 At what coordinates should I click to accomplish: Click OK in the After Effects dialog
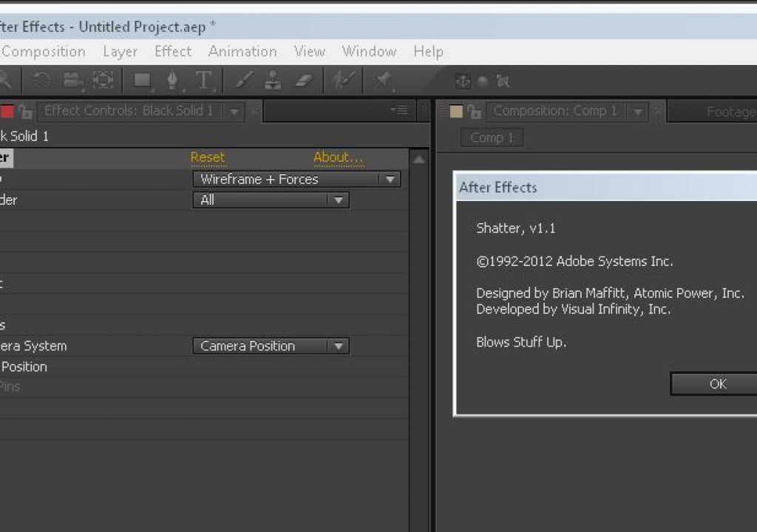tap(718, 383)
